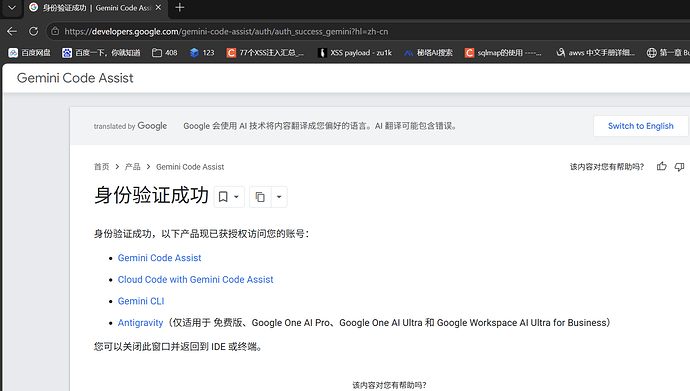Image resolution: width=690 pixels, height=391 pixels.
Task: Expand the copy options dropdown arrow
Action: pos(279,197)
